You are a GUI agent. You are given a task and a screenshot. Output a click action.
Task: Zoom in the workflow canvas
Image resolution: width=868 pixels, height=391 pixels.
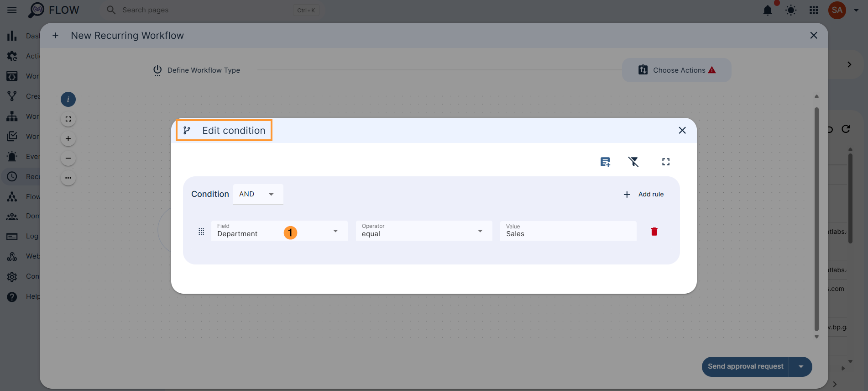(68, 138)
